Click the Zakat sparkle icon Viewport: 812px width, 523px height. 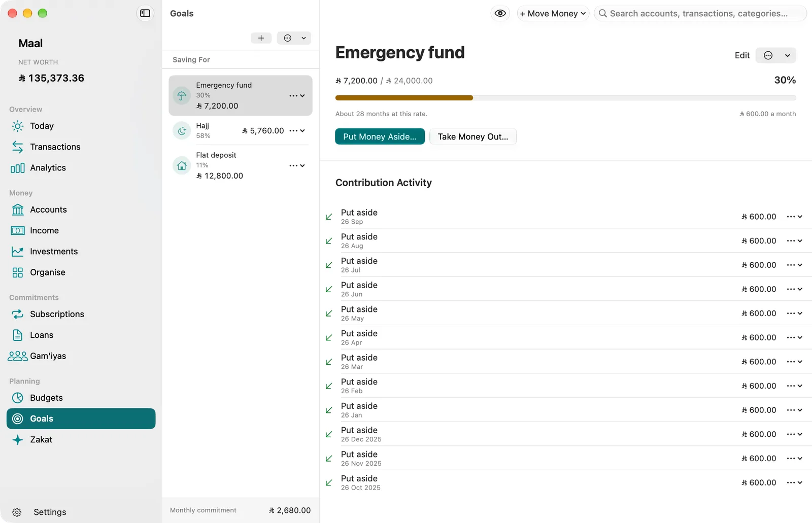click(18, 440)
